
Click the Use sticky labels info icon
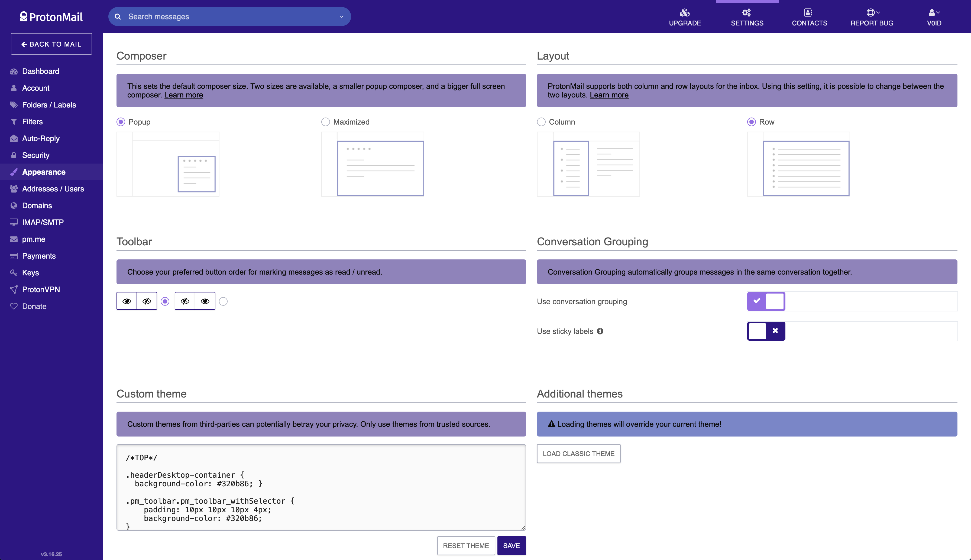pyautogui.click(x=600, y=331)
